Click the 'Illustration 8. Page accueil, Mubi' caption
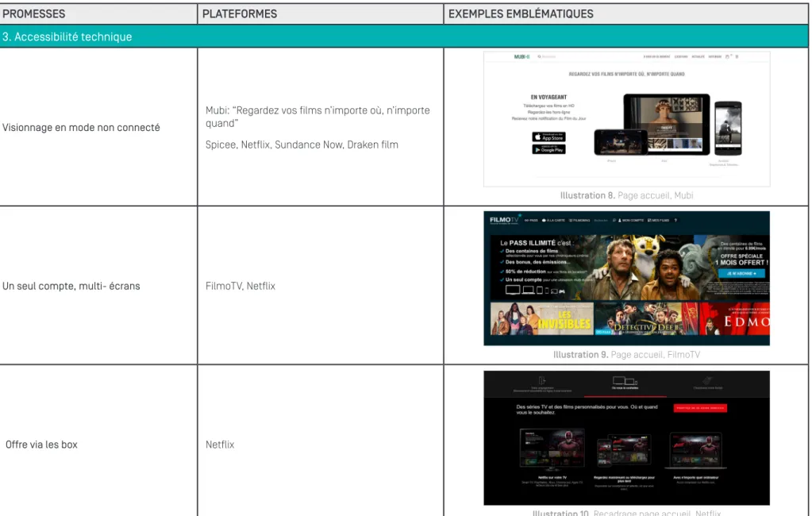This screenshot has width=812, height=516. [x=626, y=195]
